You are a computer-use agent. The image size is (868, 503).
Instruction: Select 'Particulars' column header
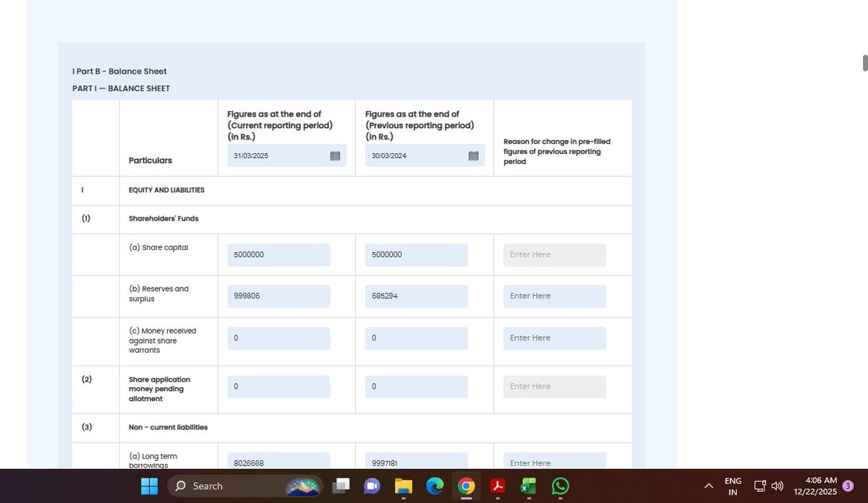pos(150,160)
